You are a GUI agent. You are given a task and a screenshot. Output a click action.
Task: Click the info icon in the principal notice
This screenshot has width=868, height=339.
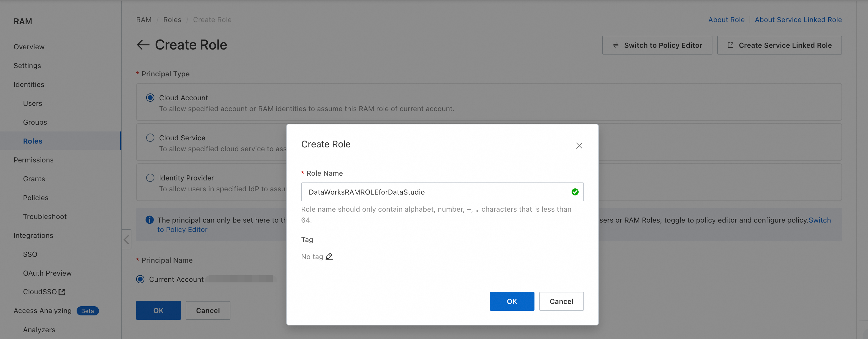(x=149, y=220)
